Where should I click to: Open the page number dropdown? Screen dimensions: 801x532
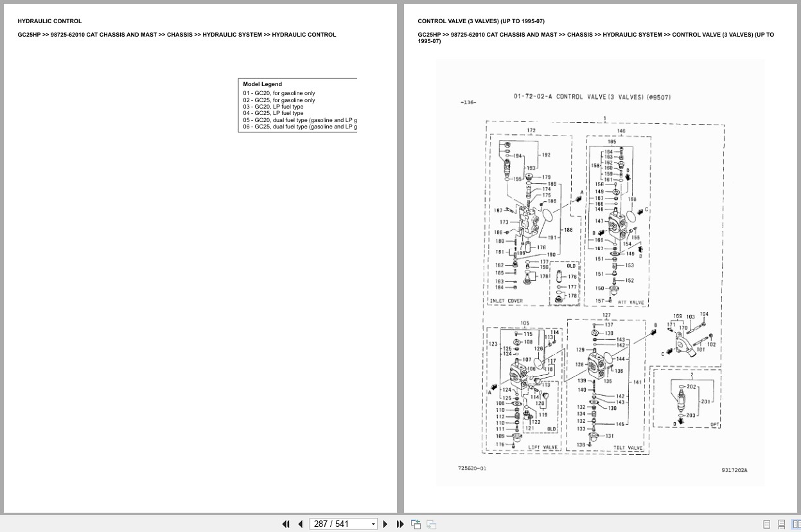(x=373, y=524)
